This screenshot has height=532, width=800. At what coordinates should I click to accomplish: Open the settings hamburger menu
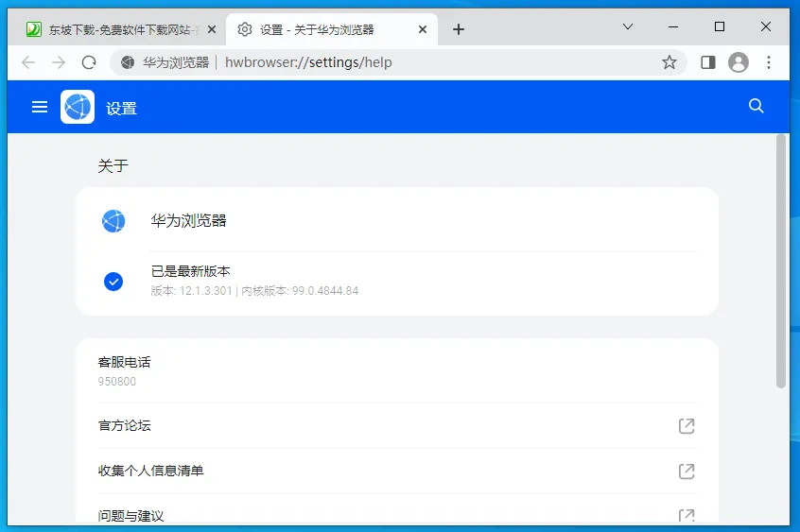pos(40,107)
